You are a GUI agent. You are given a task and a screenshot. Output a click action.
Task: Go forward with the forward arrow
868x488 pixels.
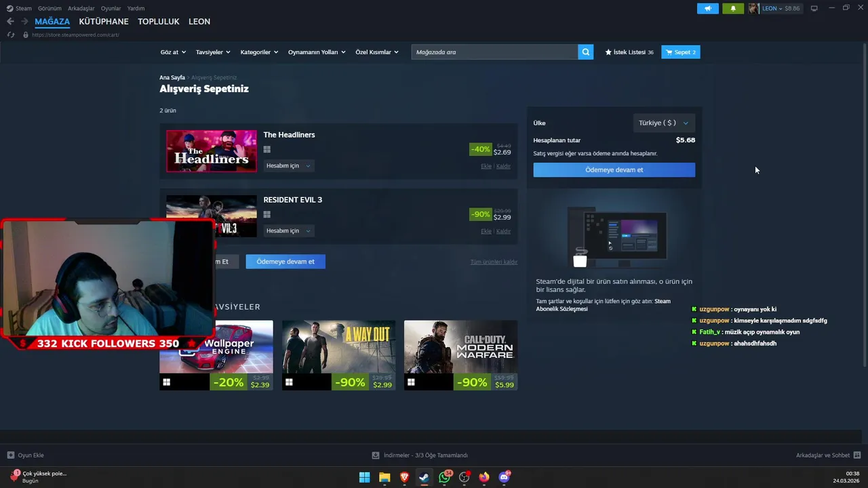(25, 22)
